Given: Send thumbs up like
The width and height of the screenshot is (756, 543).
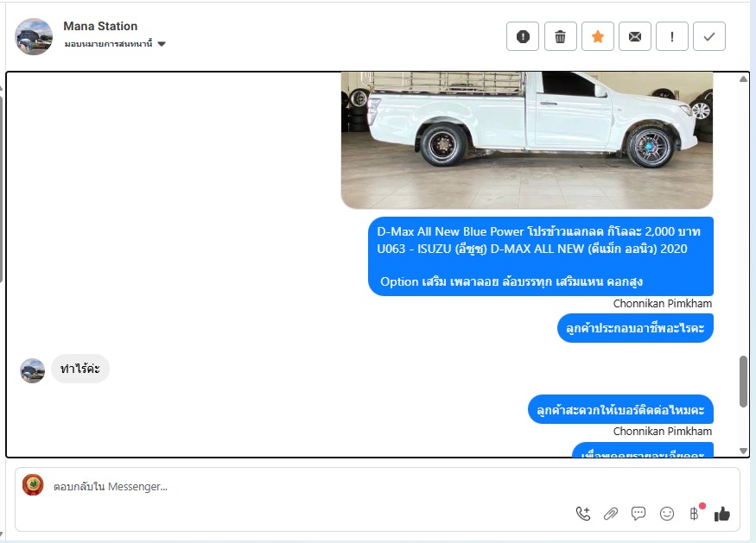Looking at the screenshot, I should tap(721, 514).
